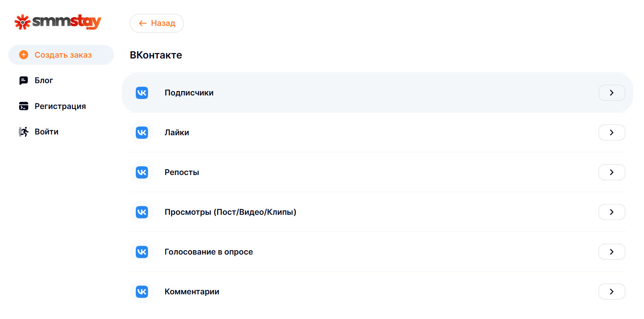This screenshot has height=319, width=644.
Task: Select the Комментарии service label
Action: [x=192, y=292]
